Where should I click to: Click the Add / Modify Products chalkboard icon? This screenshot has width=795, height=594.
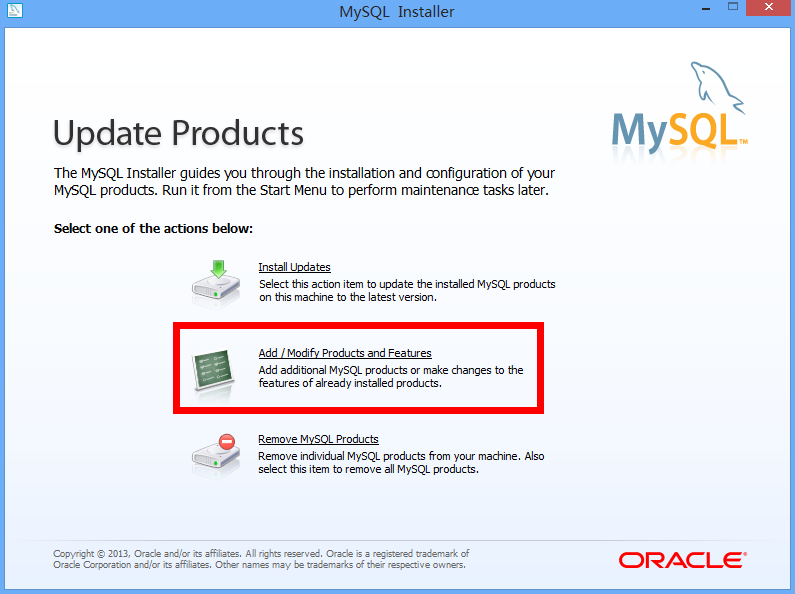216,369
